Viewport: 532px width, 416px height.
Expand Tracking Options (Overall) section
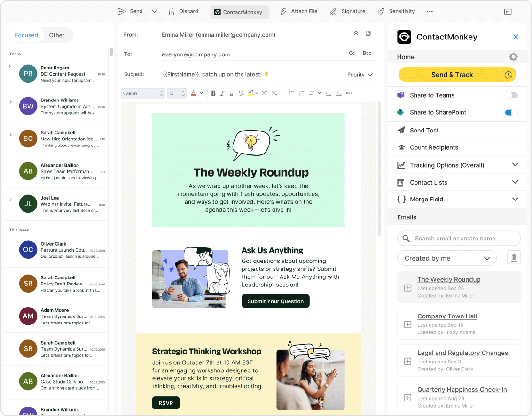click(515, 165)
